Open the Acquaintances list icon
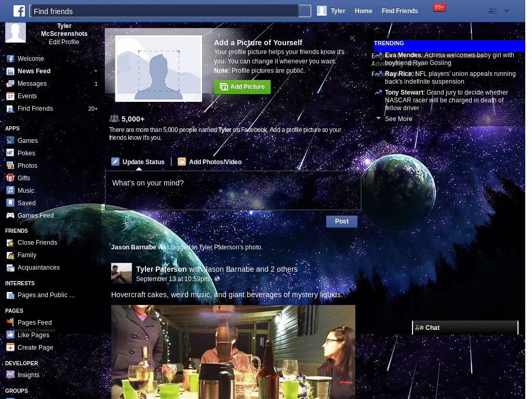The width and height of the screenshot is (532, 399). 10,268
